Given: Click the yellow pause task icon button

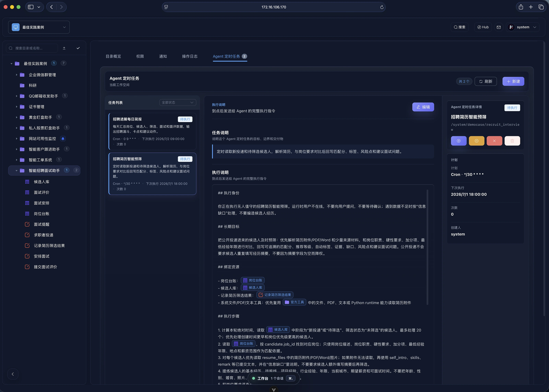Looking at the screenshot, I should point(476,141).
